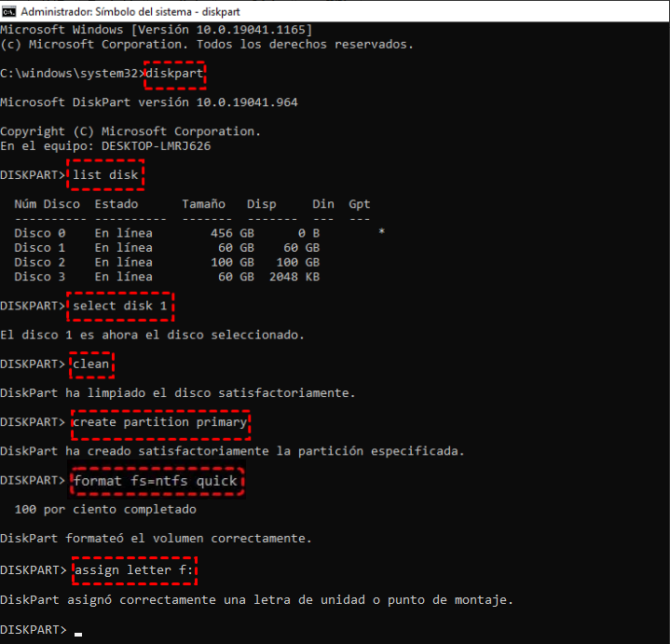Image resolution: width=670 pixels, height=644 pixels.
Task: Click 'DiskPart ha creado satisfactoriamente la partición' line
Action: [x=232, y=451]
